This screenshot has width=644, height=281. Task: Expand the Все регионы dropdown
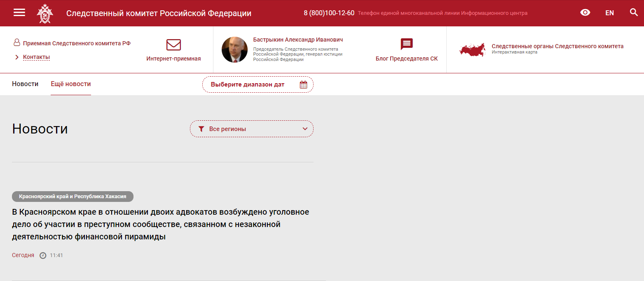pos(251,129)
